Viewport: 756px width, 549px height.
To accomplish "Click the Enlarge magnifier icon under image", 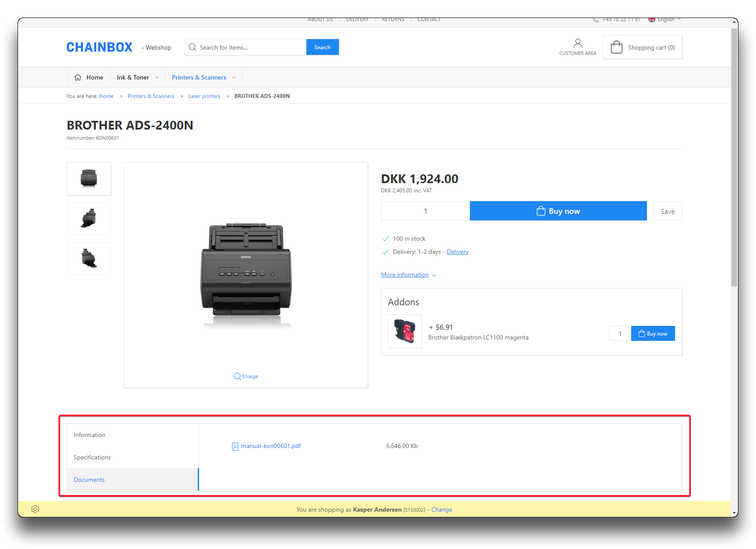I will click(x=237, y=376).
